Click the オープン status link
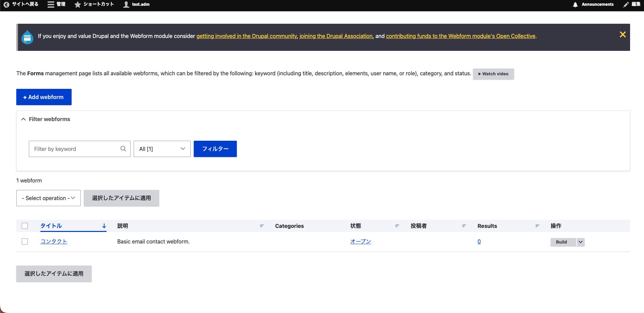Screen dimensions: 644x313 tap(361, 241)
